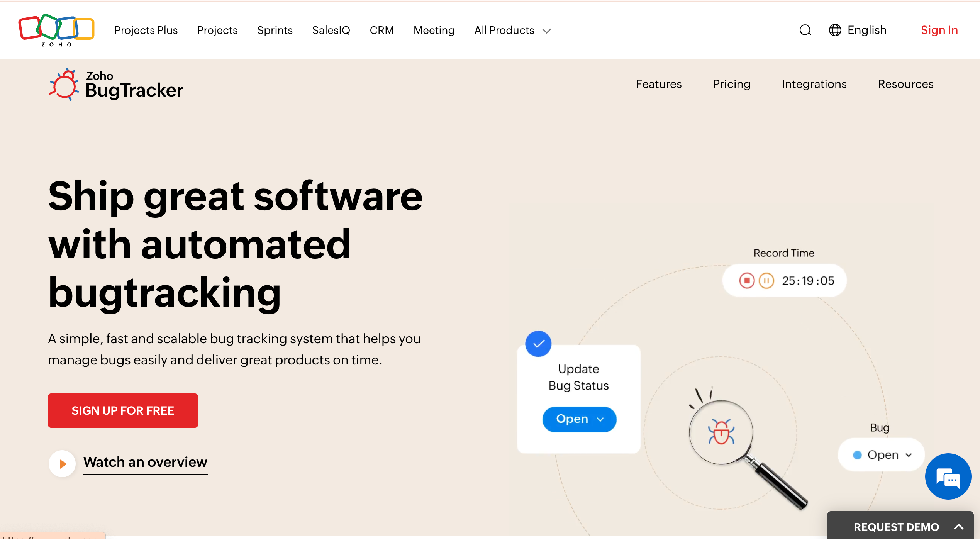Click the globe language icon
The width and height of the screenshot is (980, 539).
[835, 30]
